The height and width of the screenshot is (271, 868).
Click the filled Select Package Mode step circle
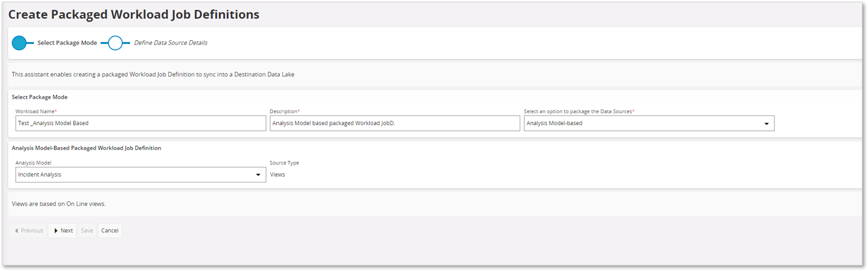tap(19, 43)
